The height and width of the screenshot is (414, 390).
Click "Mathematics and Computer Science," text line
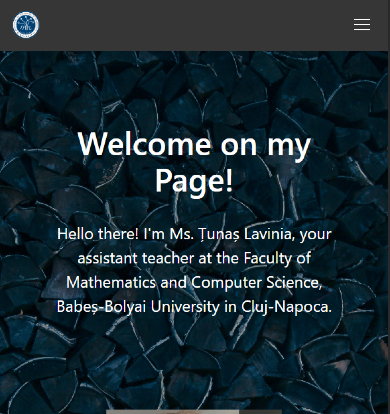tap(194, 283)
